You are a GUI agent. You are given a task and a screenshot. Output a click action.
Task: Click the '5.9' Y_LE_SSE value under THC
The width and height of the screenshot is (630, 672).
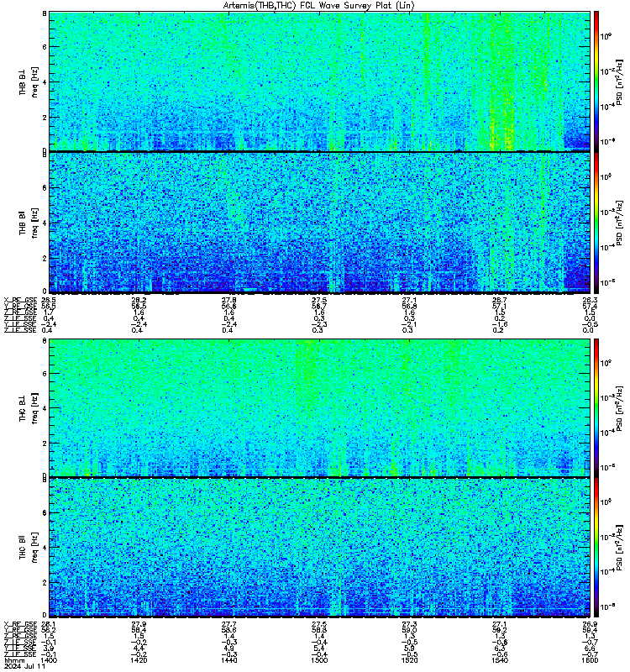tap(409, 648)
